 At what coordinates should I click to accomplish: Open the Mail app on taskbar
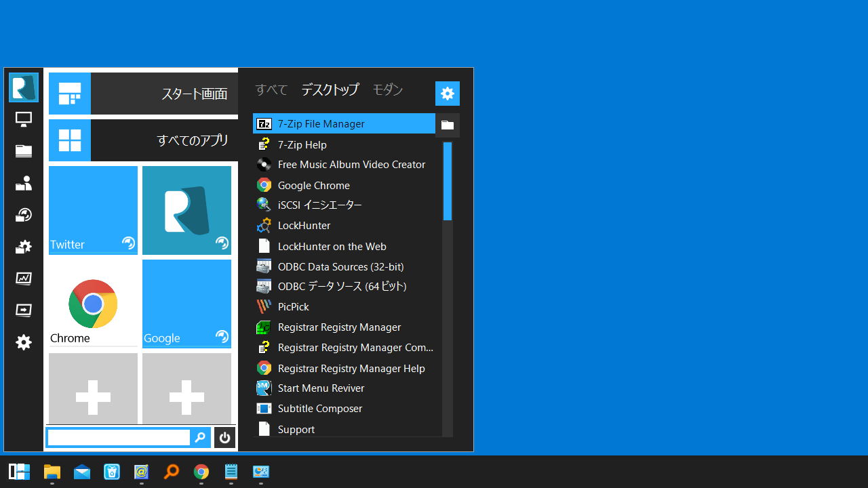click(x=82, y=472)
